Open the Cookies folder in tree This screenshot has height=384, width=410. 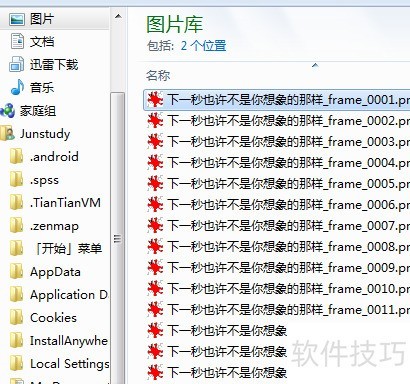coord(53,318)
